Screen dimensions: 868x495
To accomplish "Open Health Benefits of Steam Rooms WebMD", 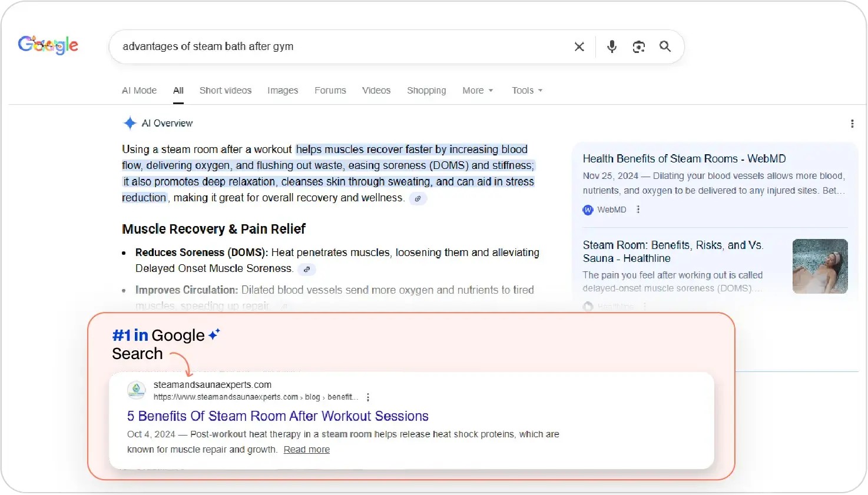I will 684,159.
